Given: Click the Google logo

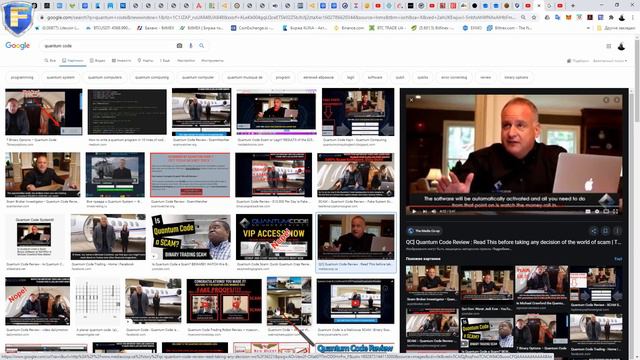Looking at the screenshot, I should coord(18,46).
